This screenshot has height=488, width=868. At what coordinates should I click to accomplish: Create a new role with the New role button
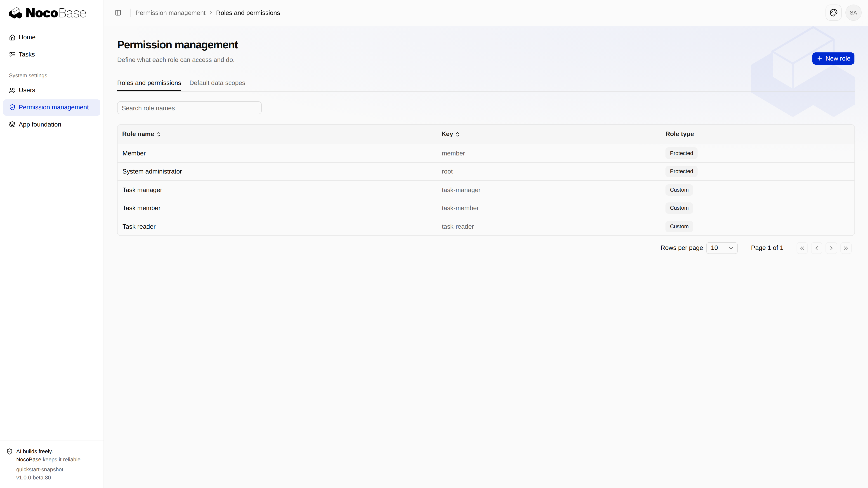(833, 59)
